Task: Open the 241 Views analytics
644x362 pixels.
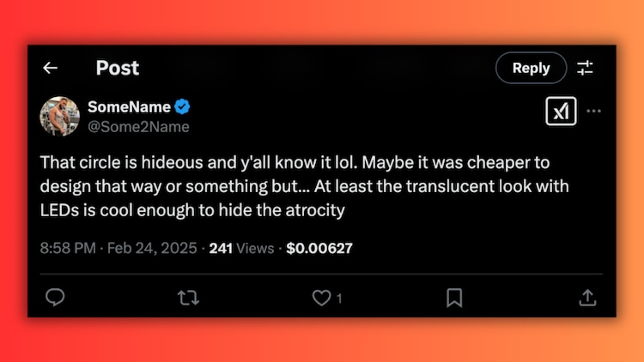Action: (x=240, y=249)
